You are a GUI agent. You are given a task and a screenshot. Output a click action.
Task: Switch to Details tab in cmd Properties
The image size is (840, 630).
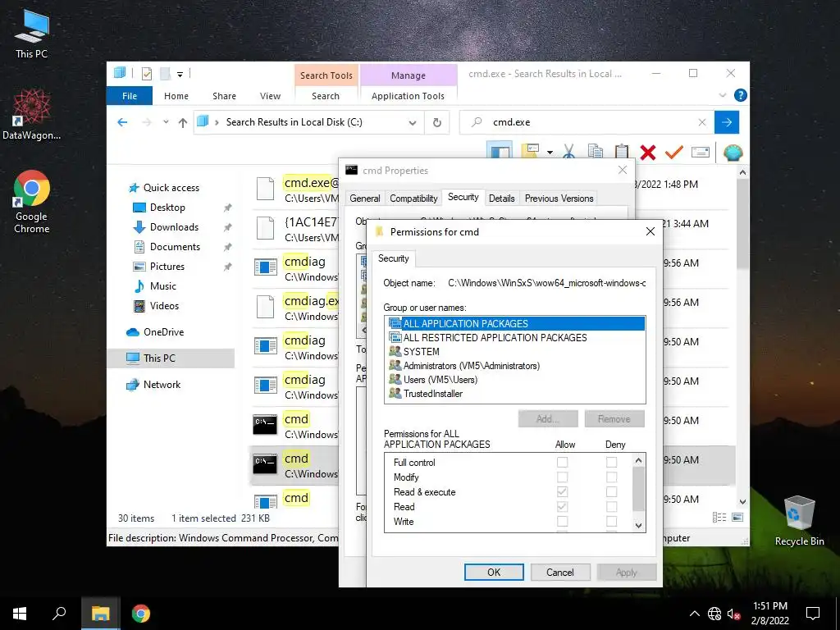pos(501,199)
